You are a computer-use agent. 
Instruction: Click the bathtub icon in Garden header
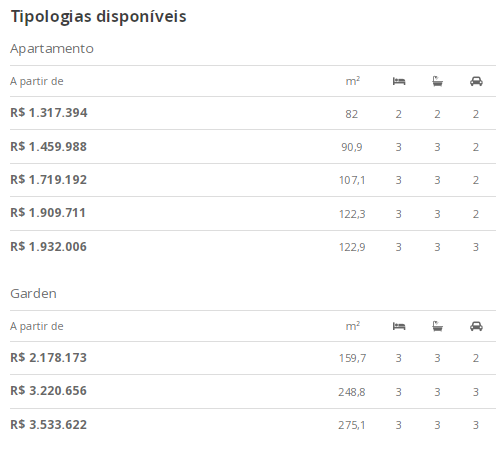pyautogui.click(x=437, y=326)
